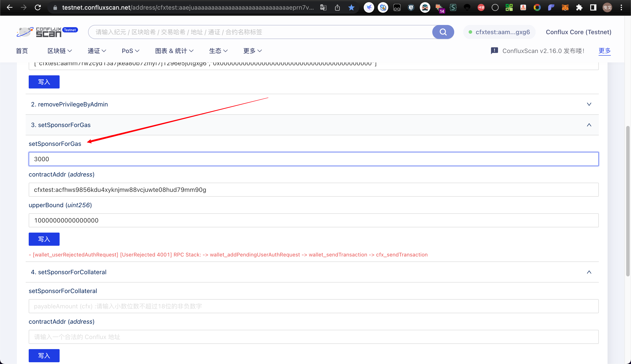
Task: Open the MetaMask fox extension
Action: pos(565,7)
